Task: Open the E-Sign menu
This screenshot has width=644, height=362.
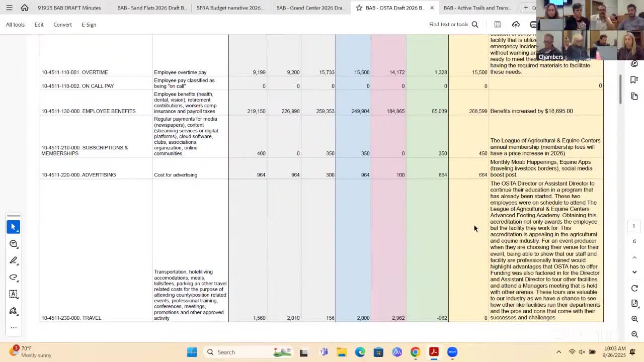Action: click(x=89, y=24)
